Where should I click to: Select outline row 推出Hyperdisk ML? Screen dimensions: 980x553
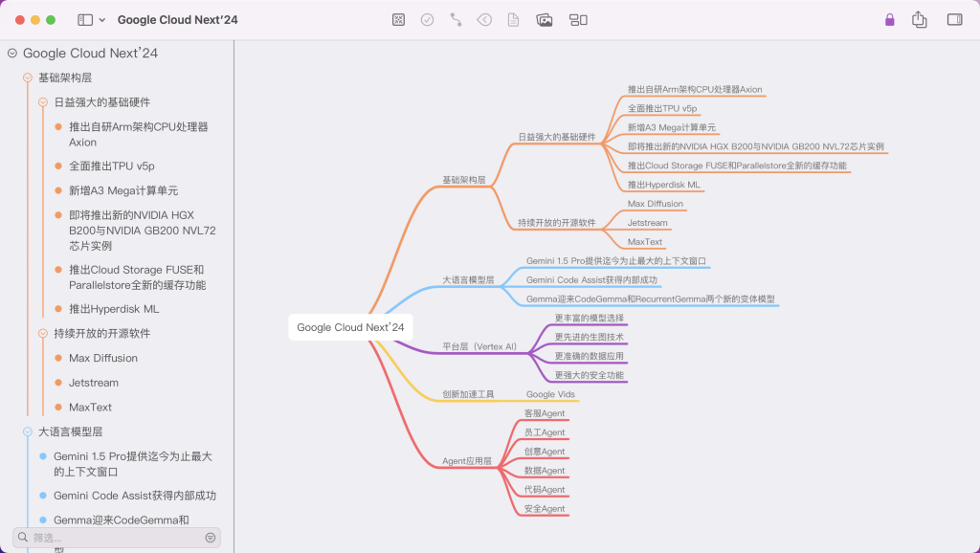[115, 309]
